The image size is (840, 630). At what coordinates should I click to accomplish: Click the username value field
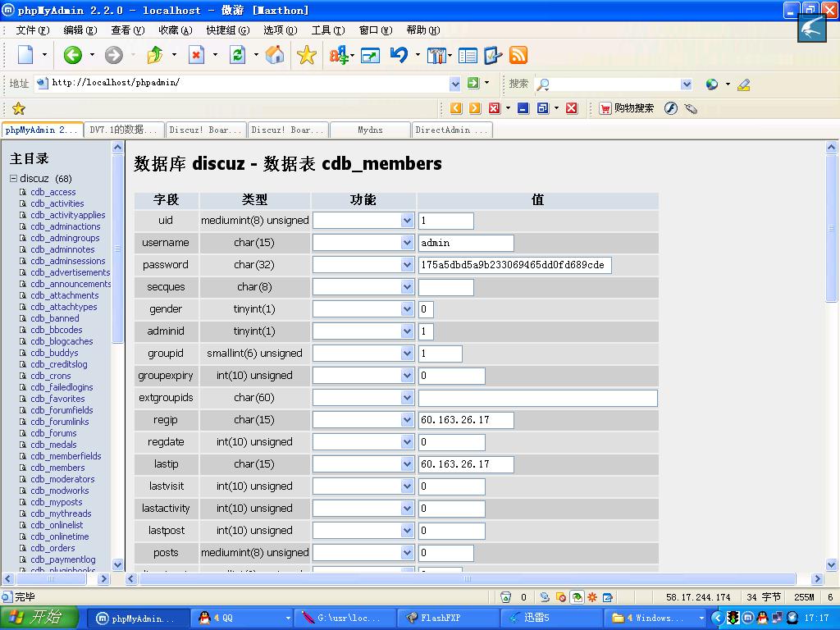[x=466, y=243]
